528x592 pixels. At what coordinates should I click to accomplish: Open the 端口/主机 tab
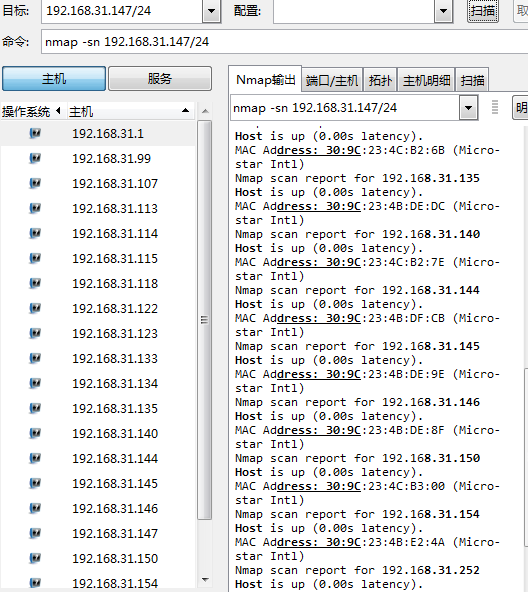pos(332,80)
